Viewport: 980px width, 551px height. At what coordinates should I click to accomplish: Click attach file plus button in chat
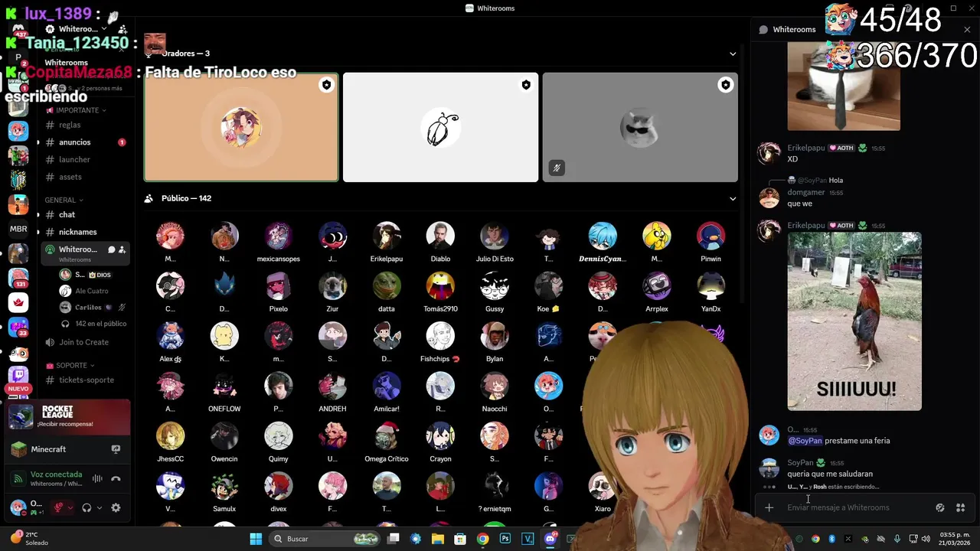769,507
